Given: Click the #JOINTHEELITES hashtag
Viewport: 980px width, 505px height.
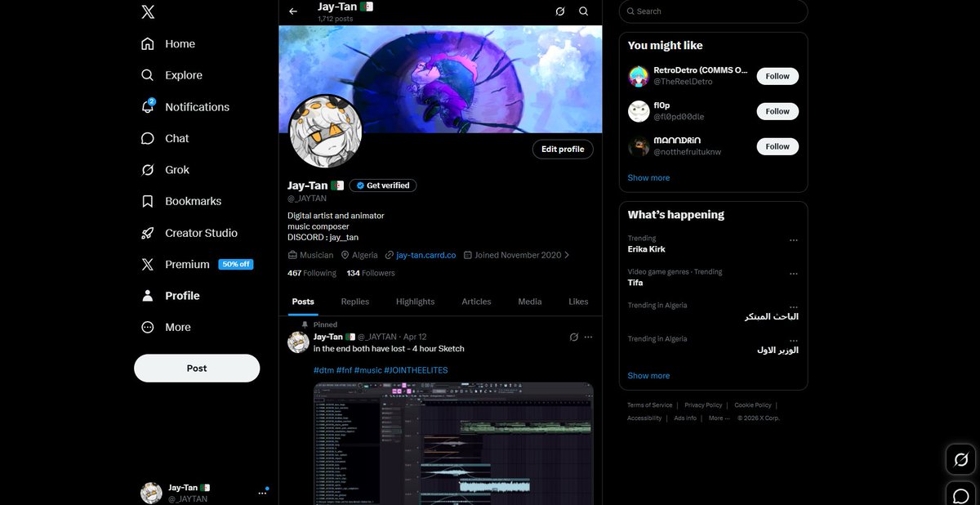Looking at the screenshot, I should 416,370.
